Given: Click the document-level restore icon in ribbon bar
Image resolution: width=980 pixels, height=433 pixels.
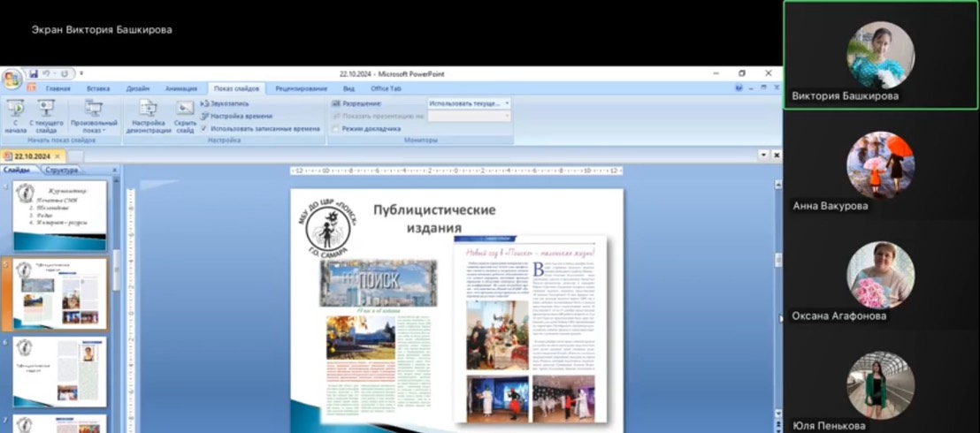Looking at the screenshot, I should tap(764, 88).
